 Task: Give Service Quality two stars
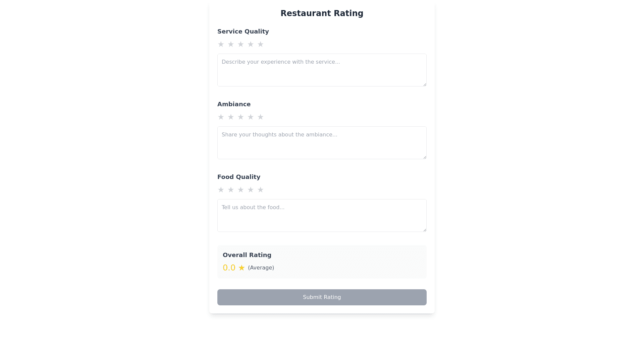click(x=231, y=44)
